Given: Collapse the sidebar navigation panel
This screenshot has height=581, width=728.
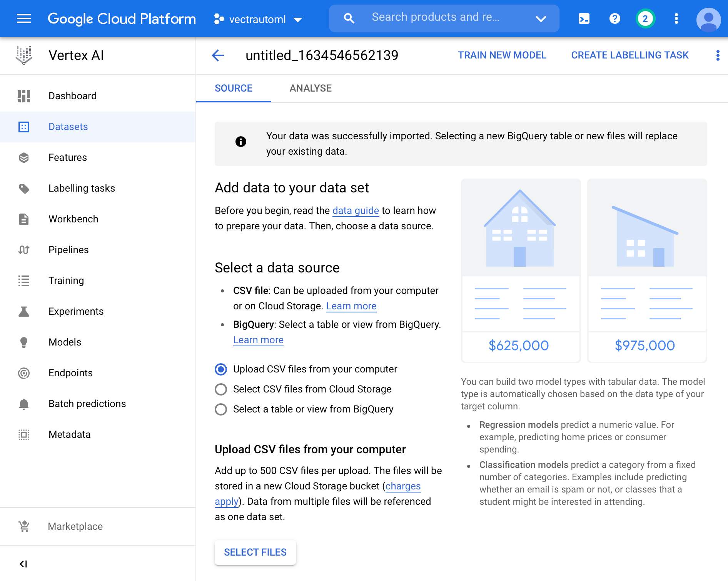Looking at the screenshot, I should coord(23,564).
